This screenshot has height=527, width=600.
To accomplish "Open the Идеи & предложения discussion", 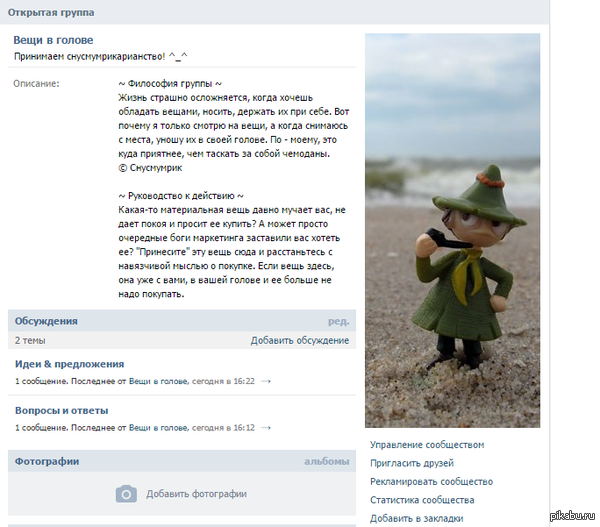I will [x=69, y=364].
